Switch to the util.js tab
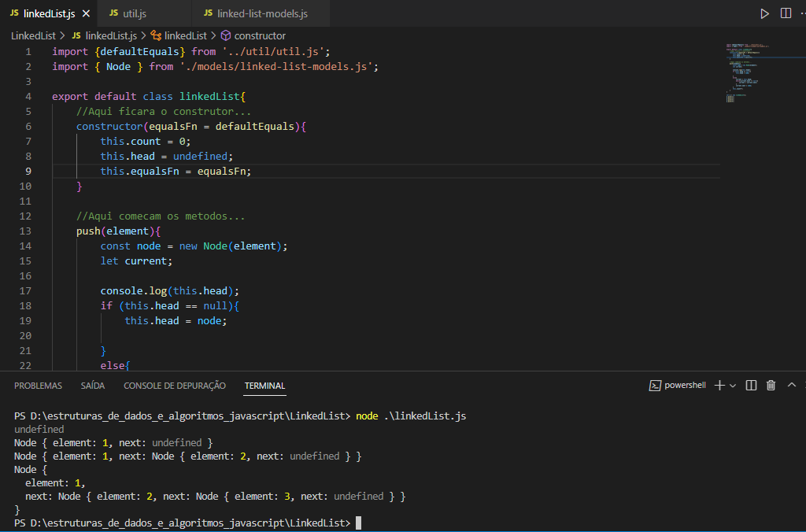The width and height of the screenshot is (806, 532). pyautogui.click(x=135, y=14)
